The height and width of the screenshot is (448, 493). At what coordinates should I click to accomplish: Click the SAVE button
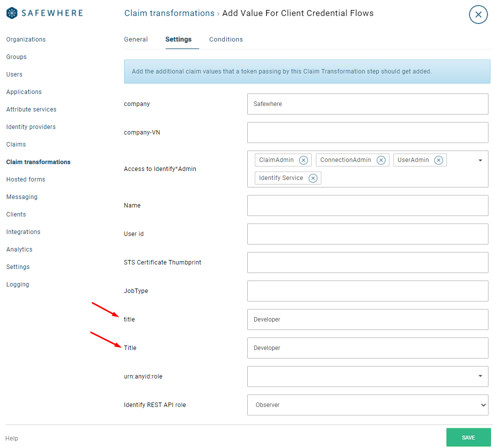pyautogui.click(x=468, y=437)
